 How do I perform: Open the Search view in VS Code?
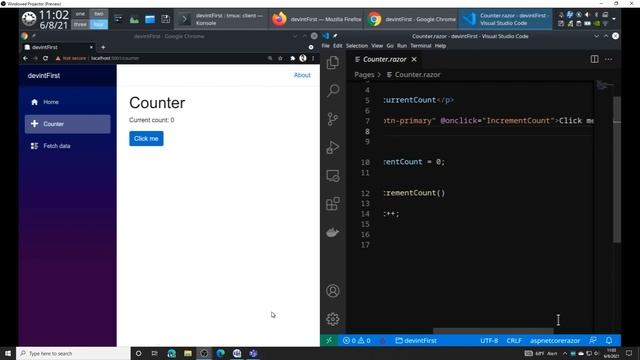(x=333, y=90)
